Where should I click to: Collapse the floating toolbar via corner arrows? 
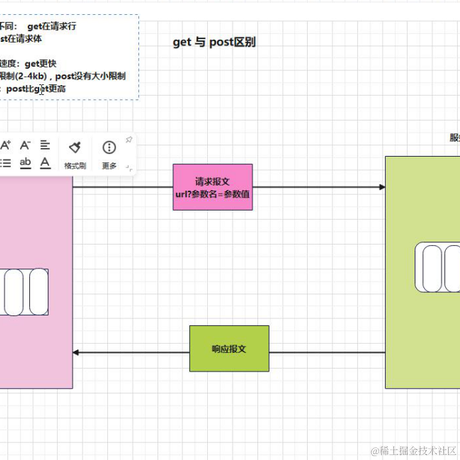(129, 168)
